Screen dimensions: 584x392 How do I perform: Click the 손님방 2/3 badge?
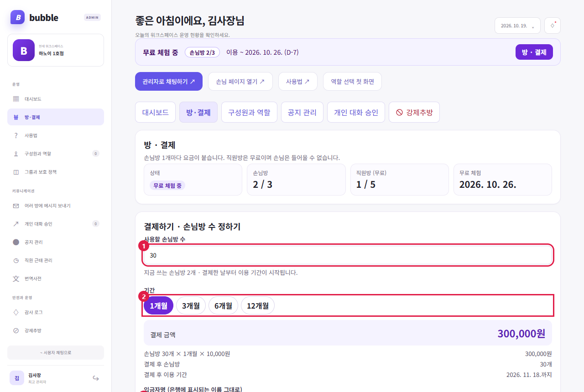[x=202, y=52]
